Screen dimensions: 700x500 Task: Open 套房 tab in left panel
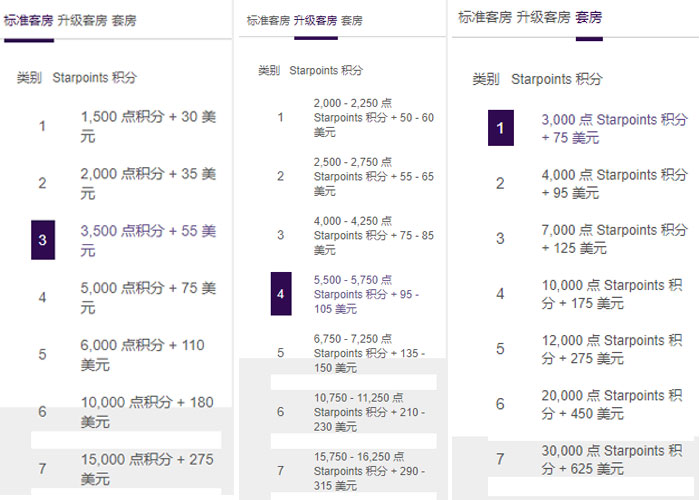tap(125, 18)
